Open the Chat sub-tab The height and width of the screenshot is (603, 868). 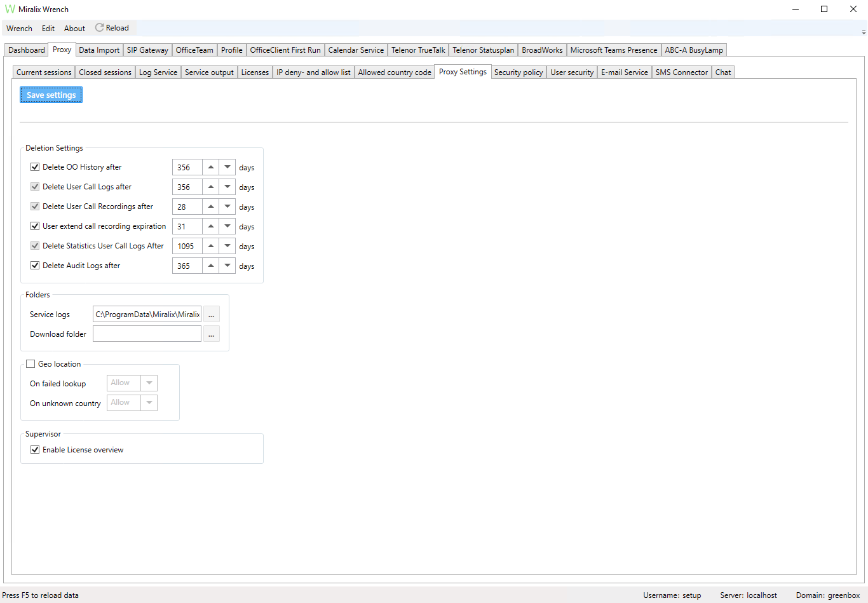tap(723, 72)
